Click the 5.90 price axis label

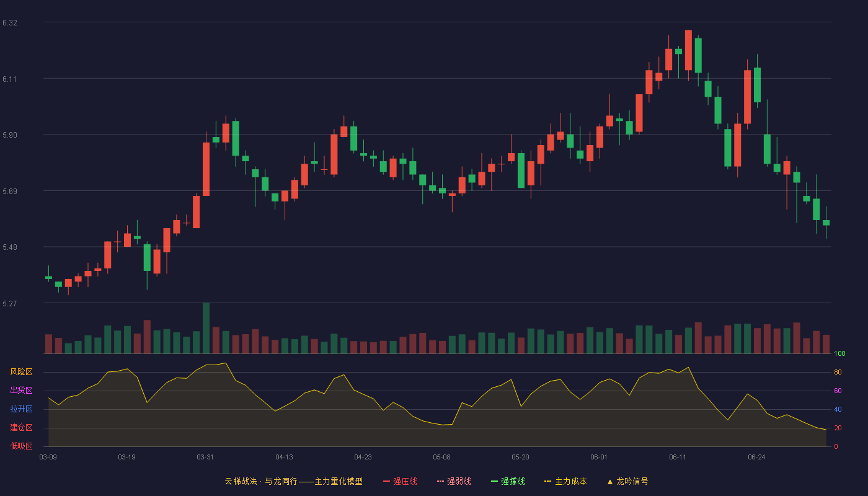tap(10, 135)
